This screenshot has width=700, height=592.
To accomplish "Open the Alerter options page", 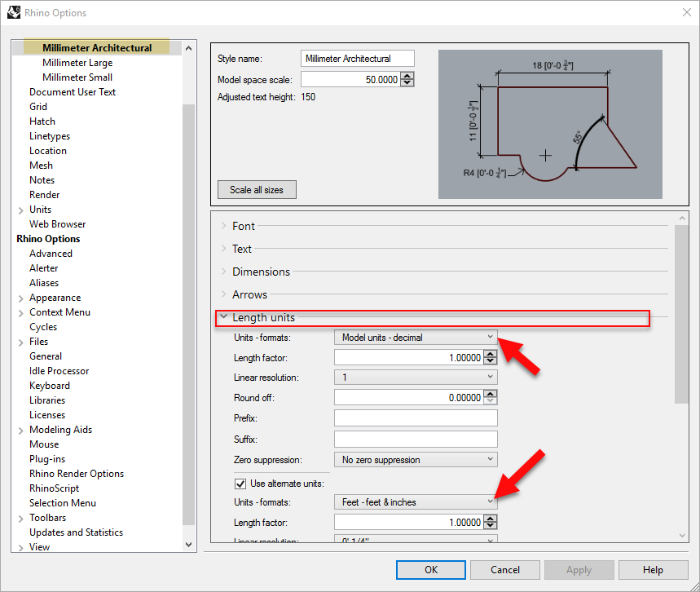I will point(44,268).
